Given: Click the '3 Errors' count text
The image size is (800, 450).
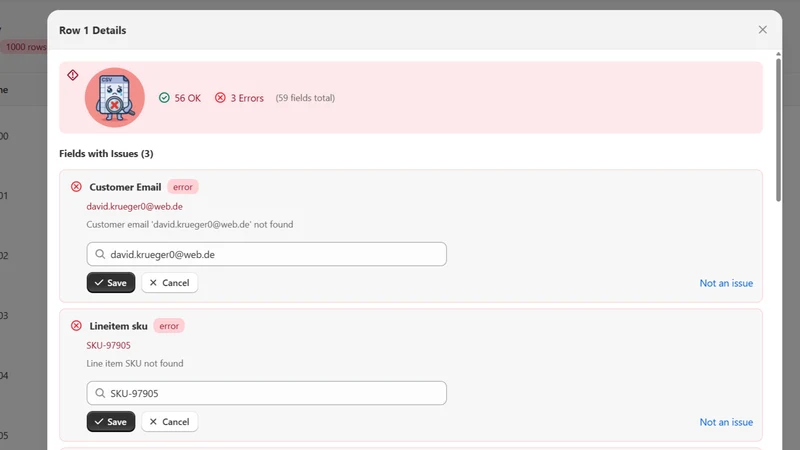Looking at the screenshot, I should tap(247, 98).
